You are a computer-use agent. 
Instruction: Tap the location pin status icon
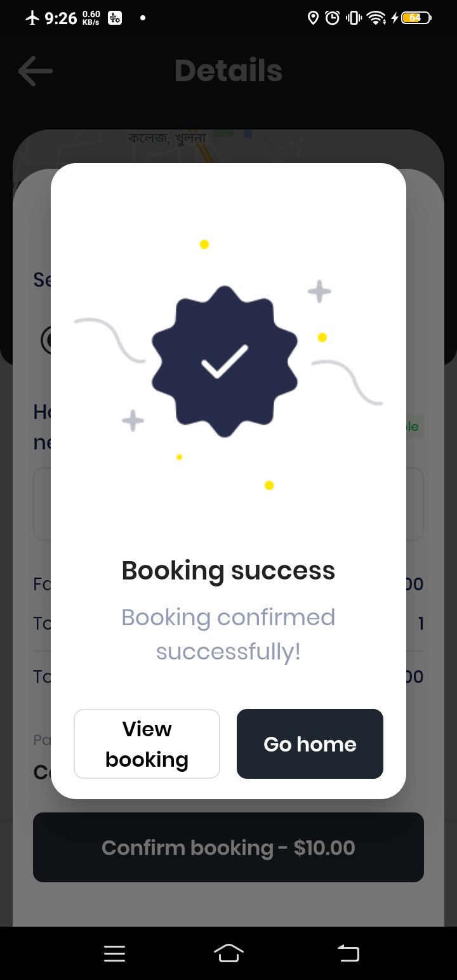pos(313,18)
